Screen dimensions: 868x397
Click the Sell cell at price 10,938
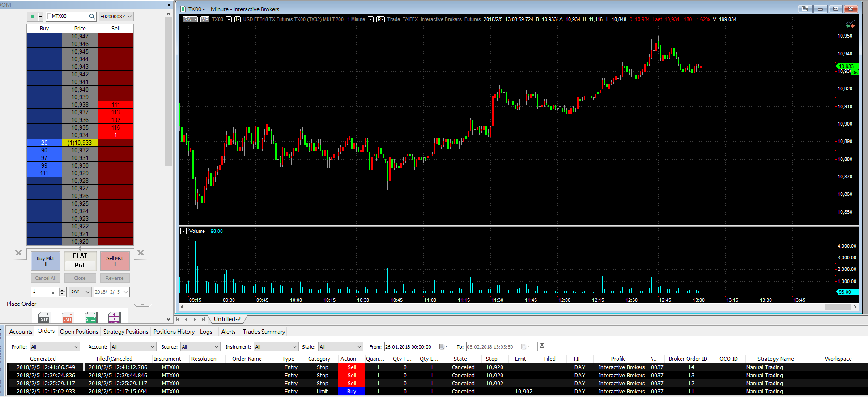point(115,105)
